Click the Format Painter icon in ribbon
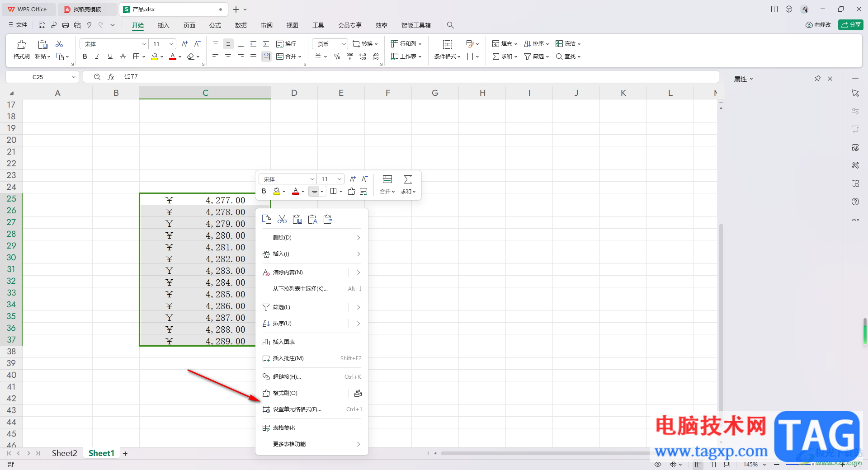This screenshot has height=470, width=868. click(21, 44)
